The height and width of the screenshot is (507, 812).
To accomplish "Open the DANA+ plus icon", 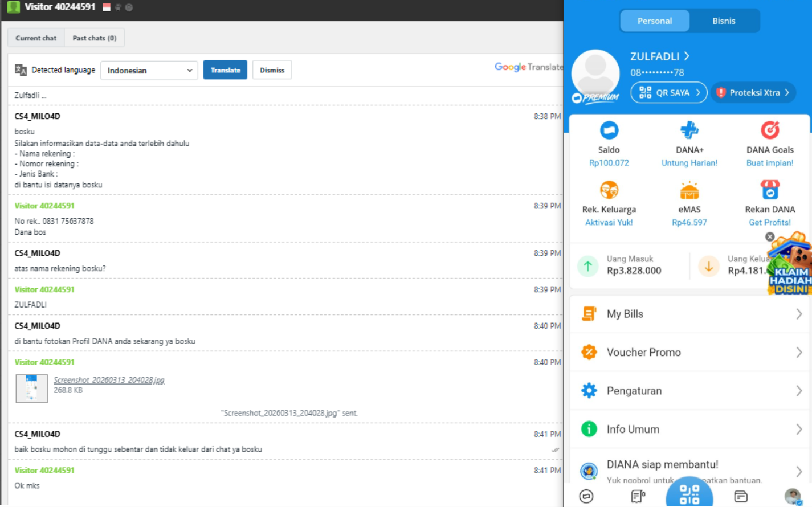I will click(x=689, y=130).
